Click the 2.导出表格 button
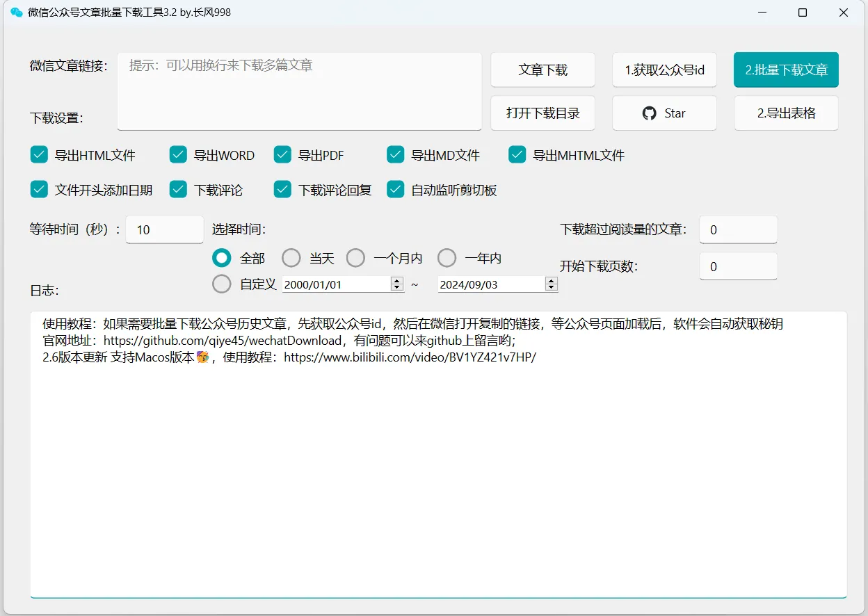Image resolution: width=868 pixels, height=616 pixels. 786,113
